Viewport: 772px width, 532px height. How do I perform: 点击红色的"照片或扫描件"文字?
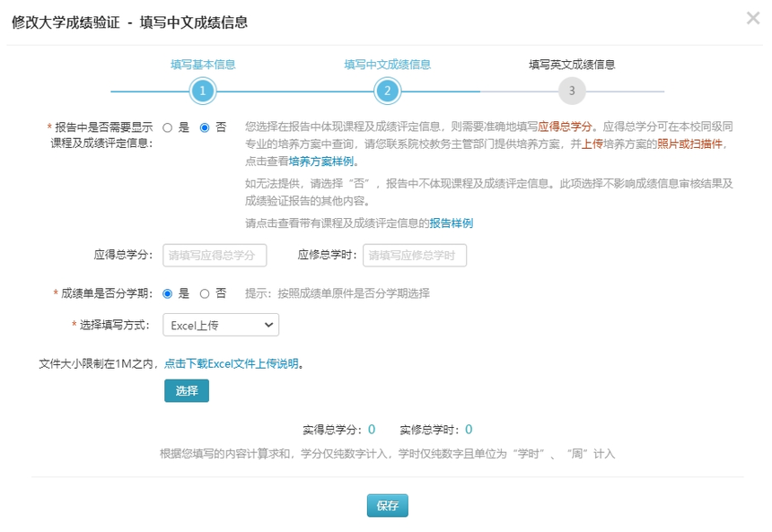pyautogui.click(x=690, y=145)
